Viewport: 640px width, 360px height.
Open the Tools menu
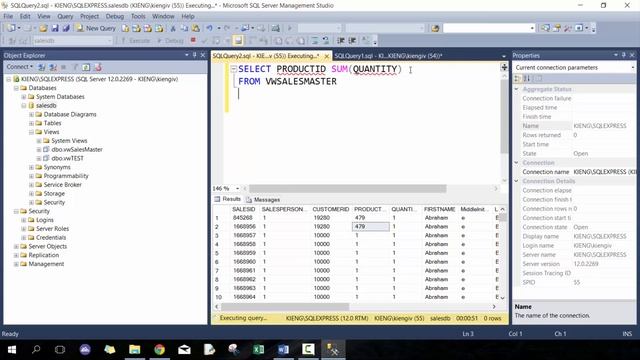pyautogui.click(x=138, y=16)
